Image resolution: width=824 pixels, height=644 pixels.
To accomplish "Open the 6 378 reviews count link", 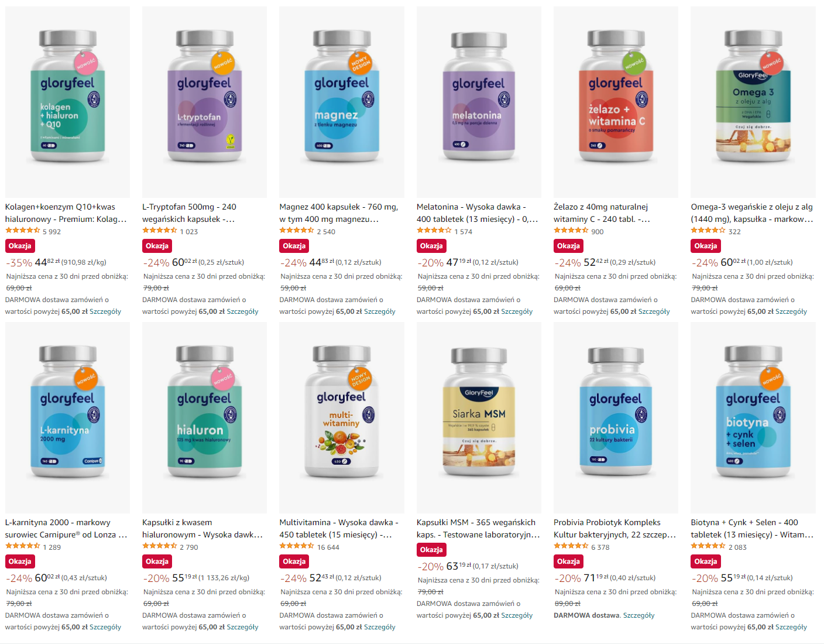I will 600,547.
